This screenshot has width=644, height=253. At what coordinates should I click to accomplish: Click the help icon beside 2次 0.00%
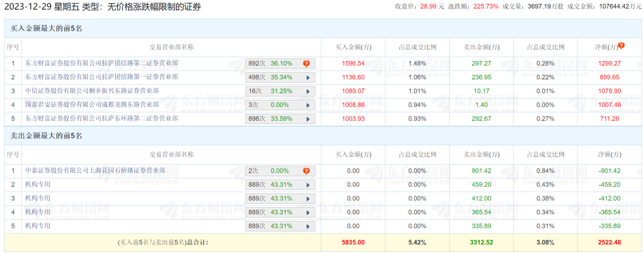[307, 171]
